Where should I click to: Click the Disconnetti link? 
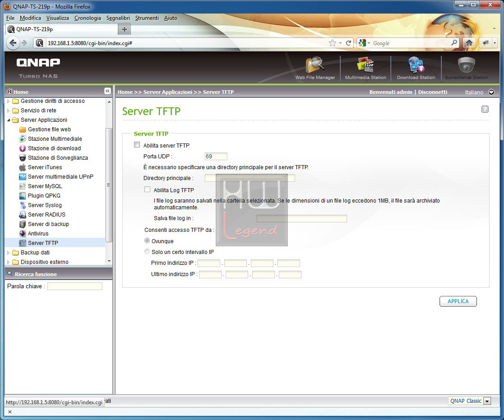[x=432, y=92]
